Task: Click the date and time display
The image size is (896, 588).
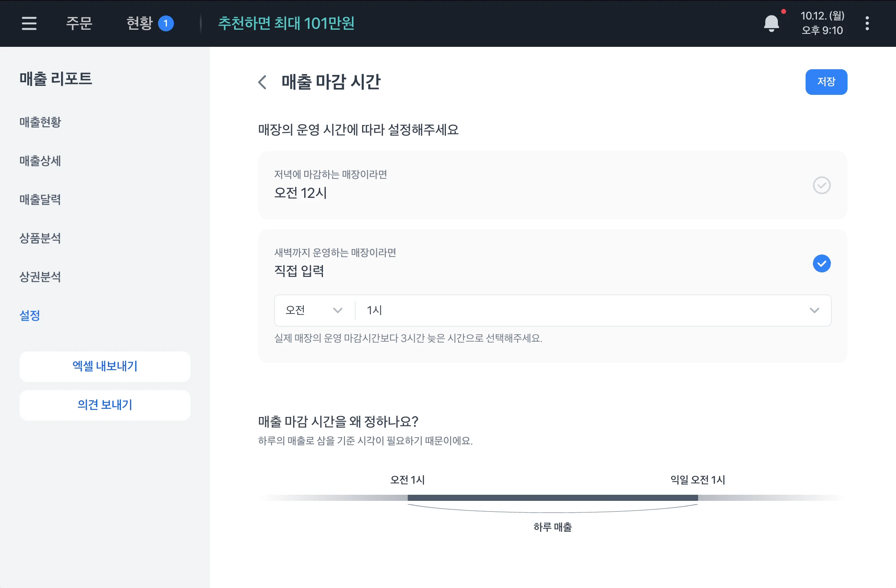Action: (x=822, y=23)
